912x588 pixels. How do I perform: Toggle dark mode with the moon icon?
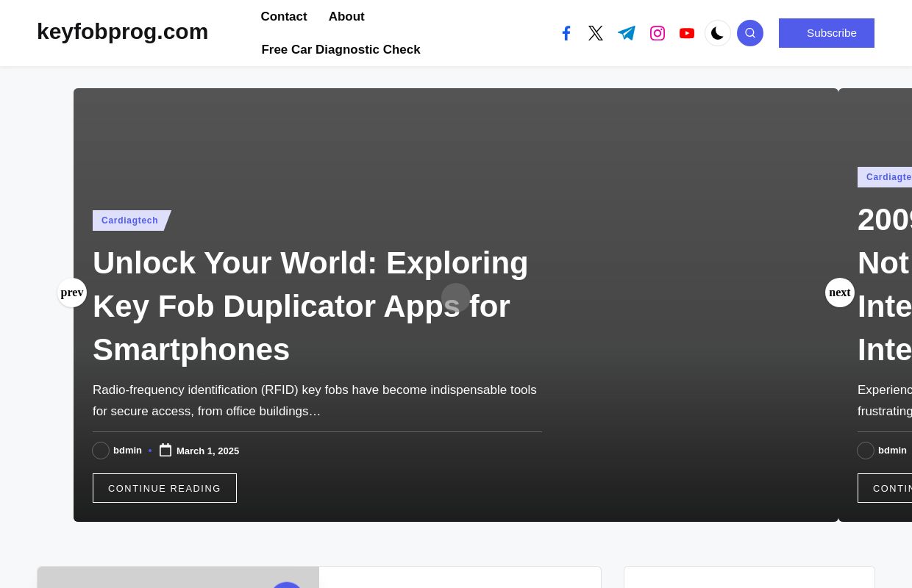[x=718, y=33]
